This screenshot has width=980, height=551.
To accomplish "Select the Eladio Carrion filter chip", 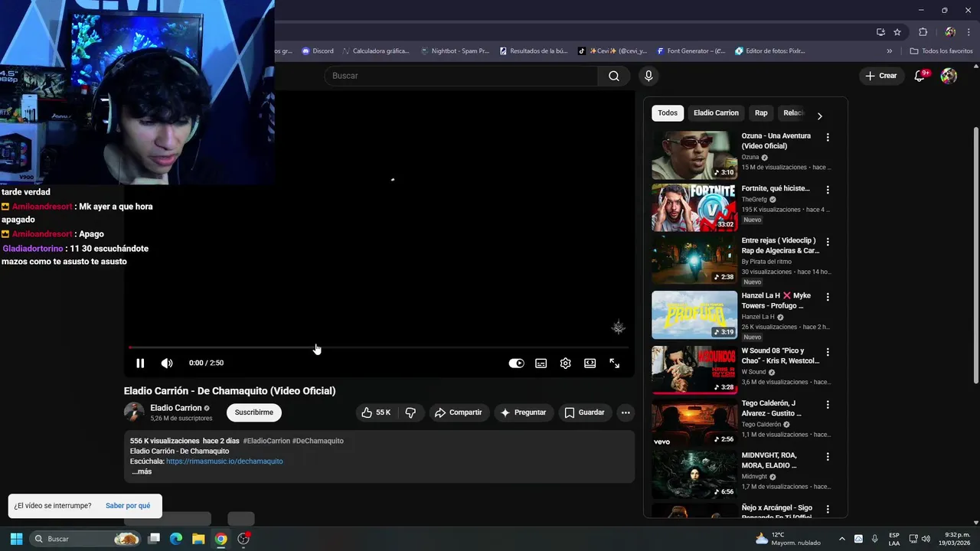I will [x=716, y=113].
